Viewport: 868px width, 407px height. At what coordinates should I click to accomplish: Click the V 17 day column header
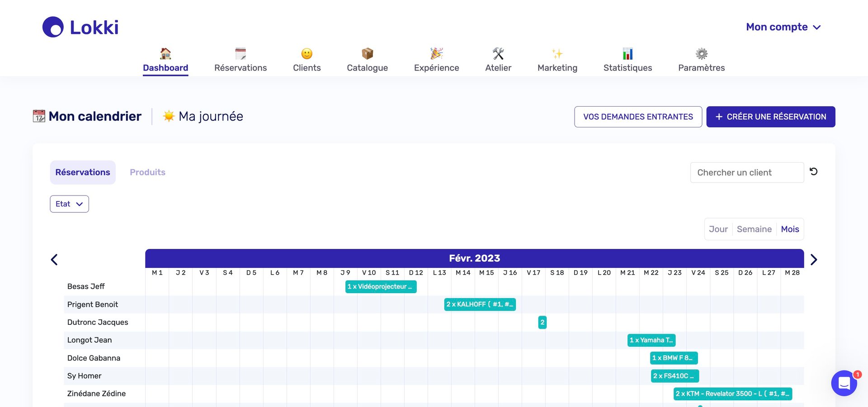point(533,273)
